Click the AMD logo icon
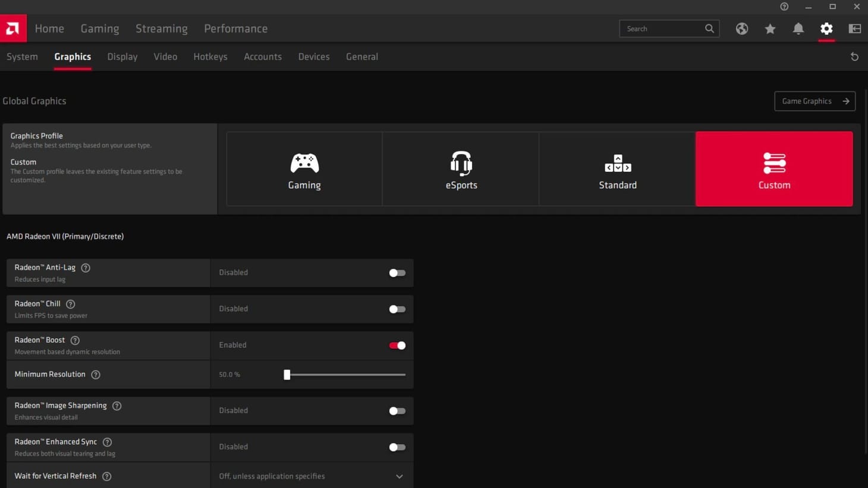Screen dimensions: 868x488 coord(13,29)
